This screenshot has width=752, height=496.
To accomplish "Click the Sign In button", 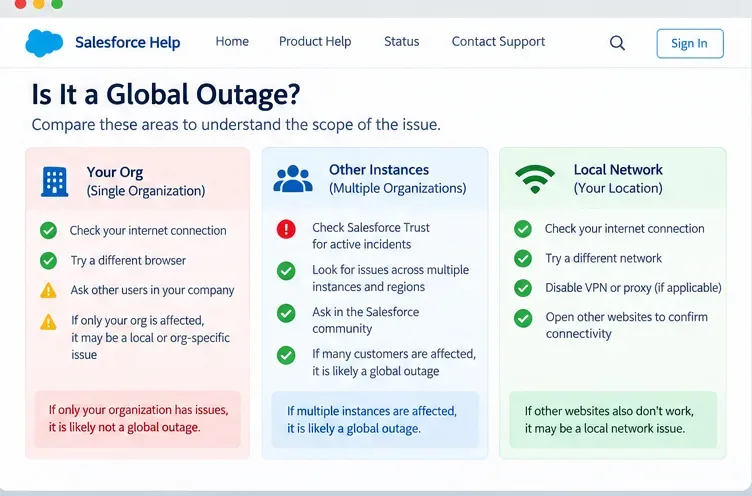I will [x=690, y=44].
